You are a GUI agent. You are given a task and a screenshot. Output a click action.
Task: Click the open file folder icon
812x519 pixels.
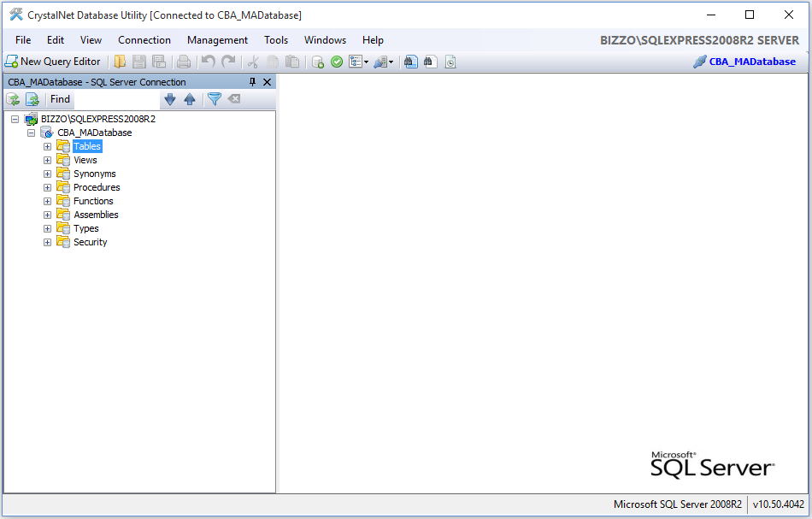point(120,62)
